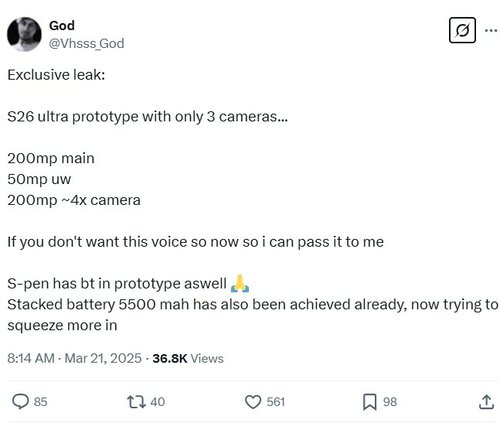Open God's profile avatar picture
Screen dimensions: 500x423
[x=24, y=34]
